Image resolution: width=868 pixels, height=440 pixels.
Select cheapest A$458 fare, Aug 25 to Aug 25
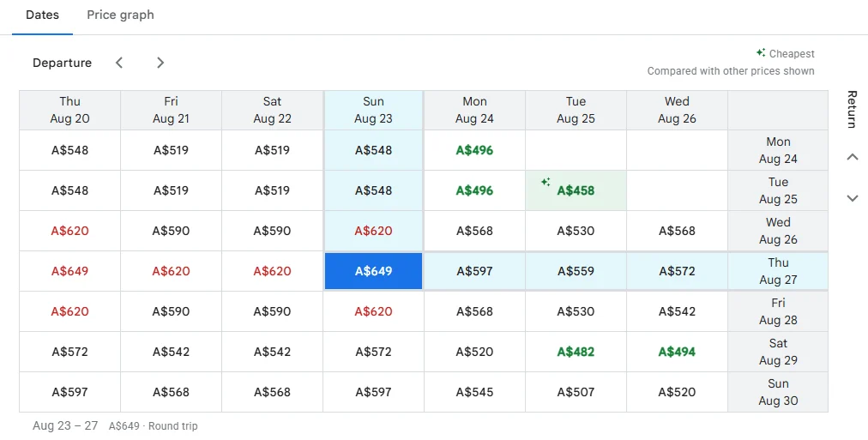click(x=576, y=190)
